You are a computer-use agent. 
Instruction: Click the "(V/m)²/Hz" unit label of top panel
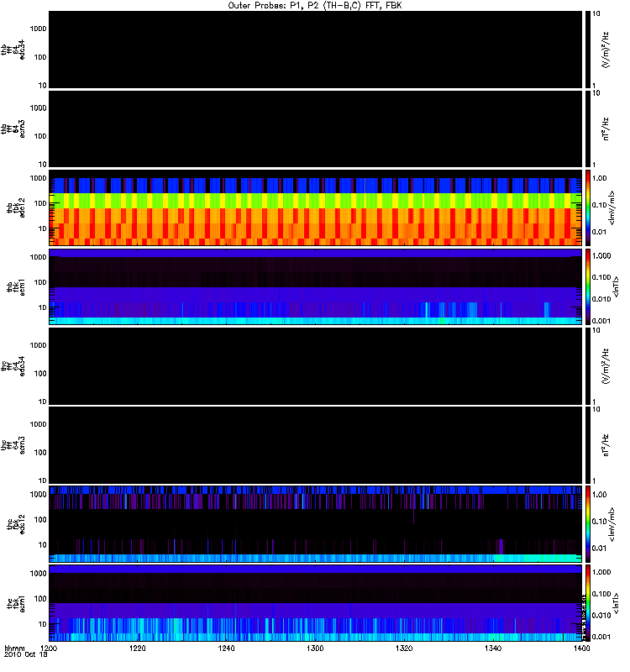point(606,50)
